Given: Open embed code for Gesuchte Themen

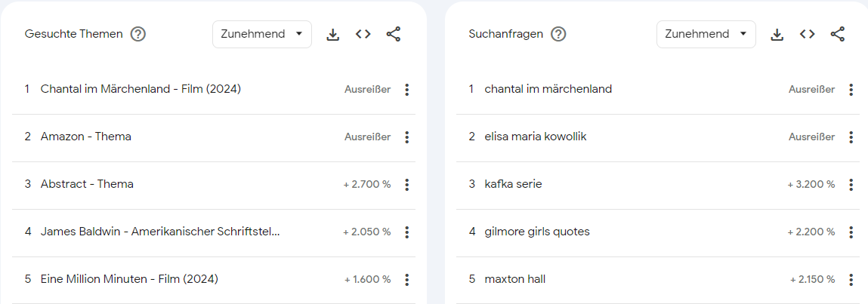Looking at the screenshot, I should [x=363, y=34].
